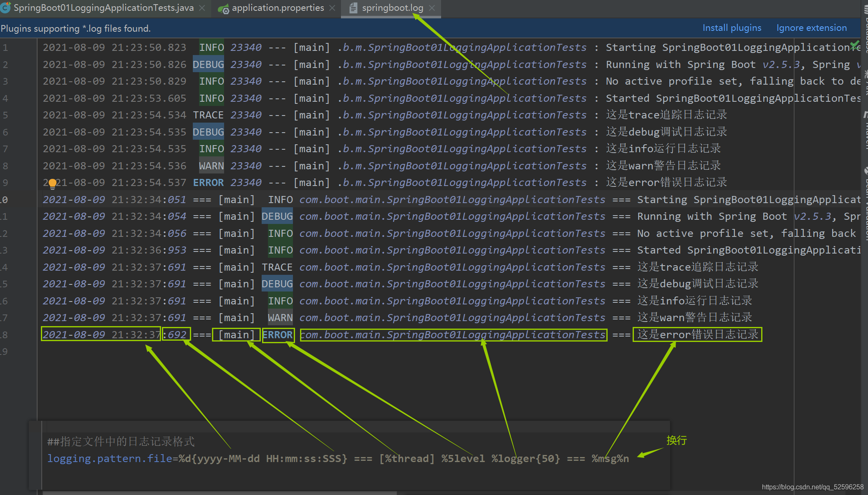Click the first DEBUG label at 21:23:50.826
The height and width of the screenshot is (495, 868).
(208, 65)
